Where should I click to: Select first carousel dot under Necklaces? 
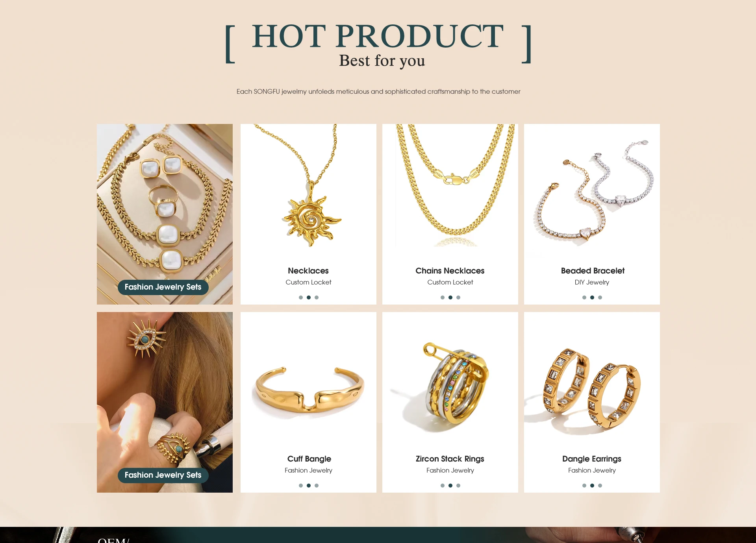(301, 297)
